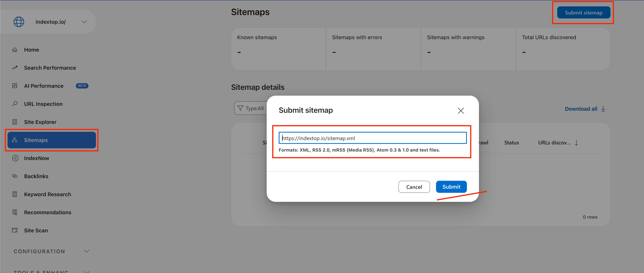Click the Sitemaps with warnings label
The width and height of the screenshot is (644, 273).
pos(455,37)
